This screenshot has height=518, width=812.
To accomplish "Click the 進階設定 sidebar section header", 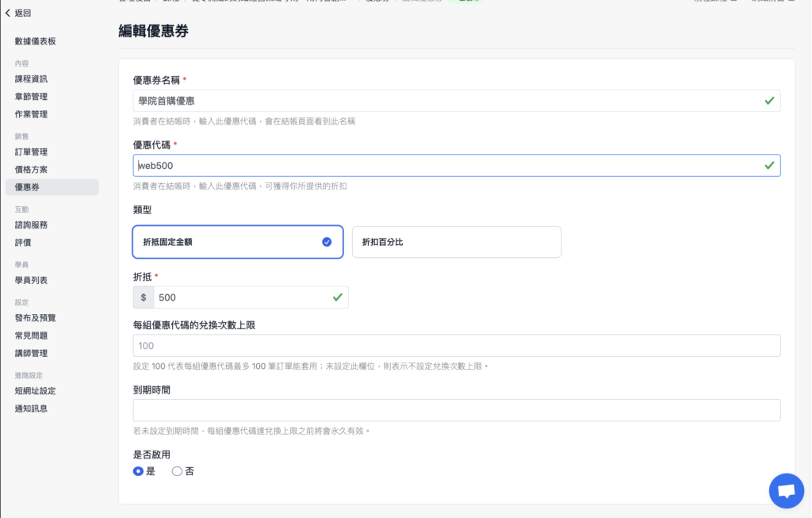I will click(x=29, y=375).
